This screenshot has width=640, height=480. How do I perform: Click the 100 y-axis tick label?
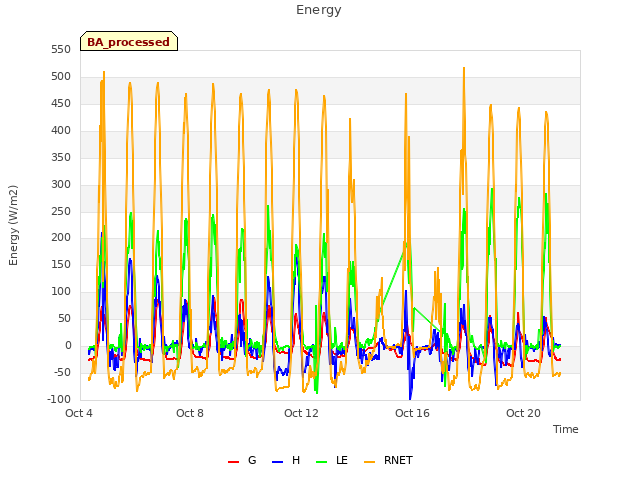(61, 291)
